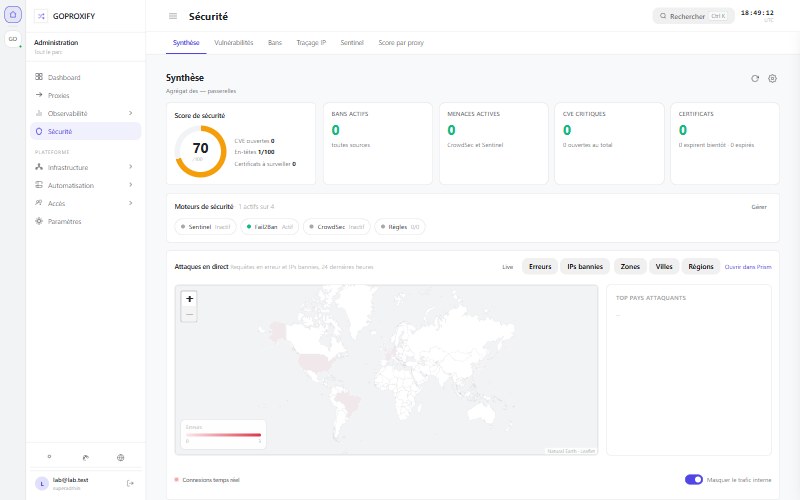Zoom out on the attack map
The width and height of the screenshot is (800, 500).
(x=189, y=314)
